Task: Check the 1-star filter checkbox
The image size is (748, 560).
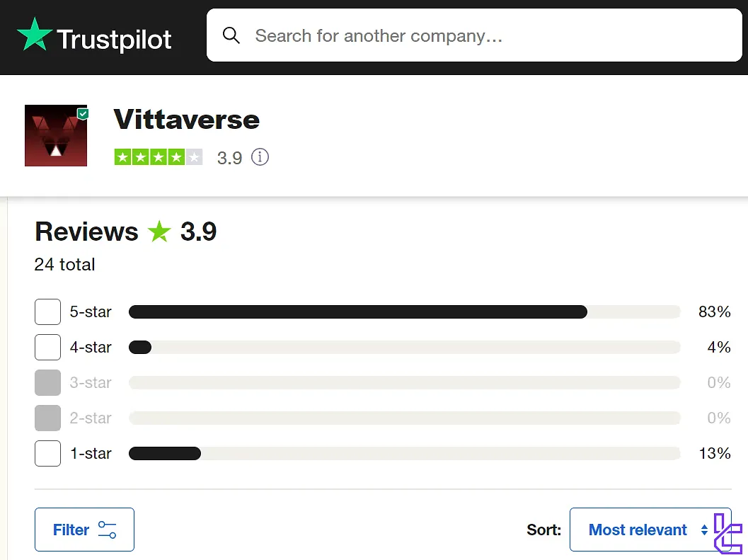Action: point(47,453)
